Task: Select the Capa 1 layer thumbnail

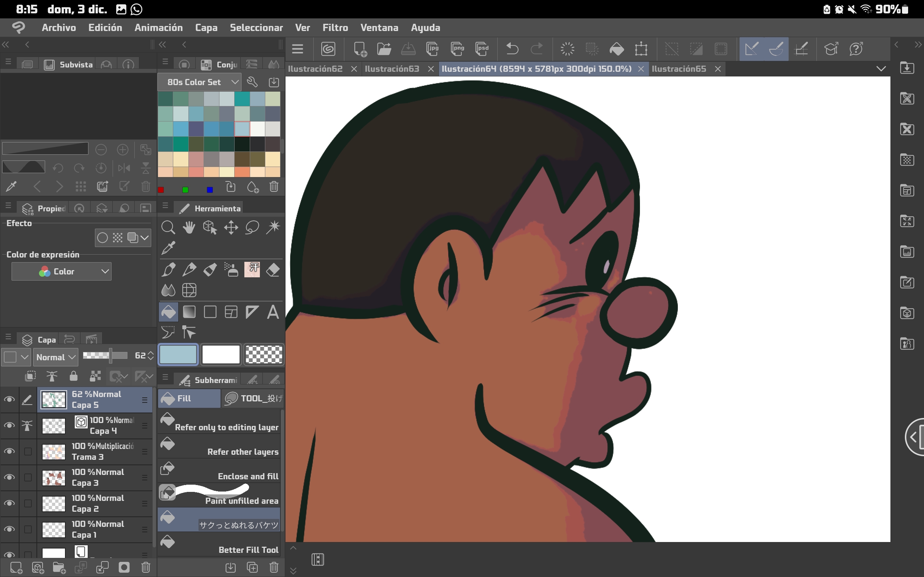Action: tap(53, 529)
